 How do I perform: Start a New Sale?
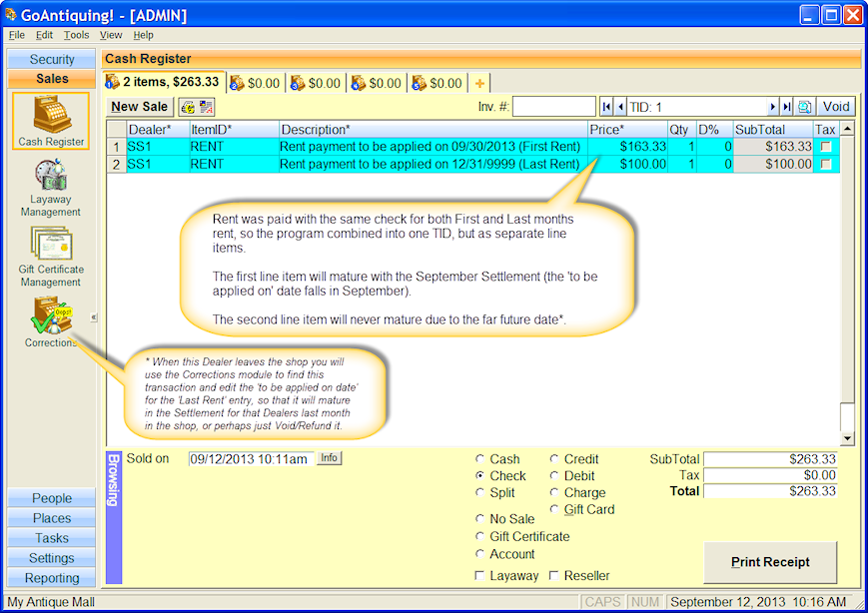coord(140,107)
